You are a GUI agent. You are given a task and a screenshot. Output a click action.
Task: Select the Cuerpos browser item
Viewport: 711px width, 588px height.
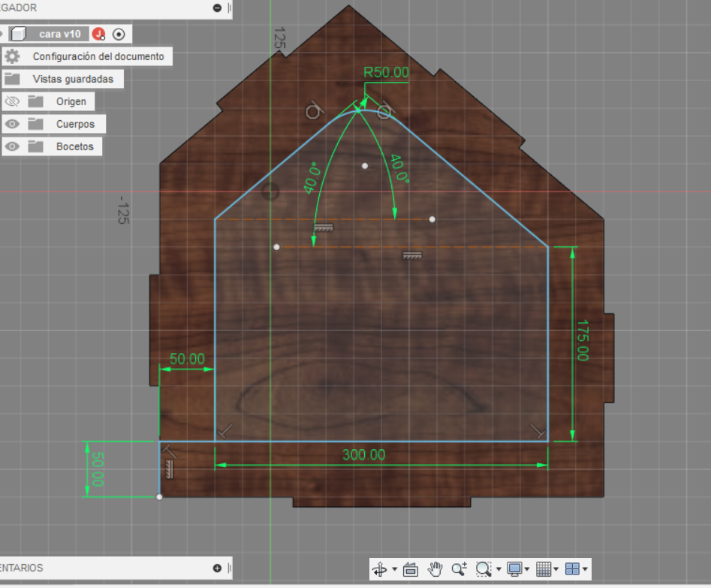pyautogui.click(x=75, y=124)
